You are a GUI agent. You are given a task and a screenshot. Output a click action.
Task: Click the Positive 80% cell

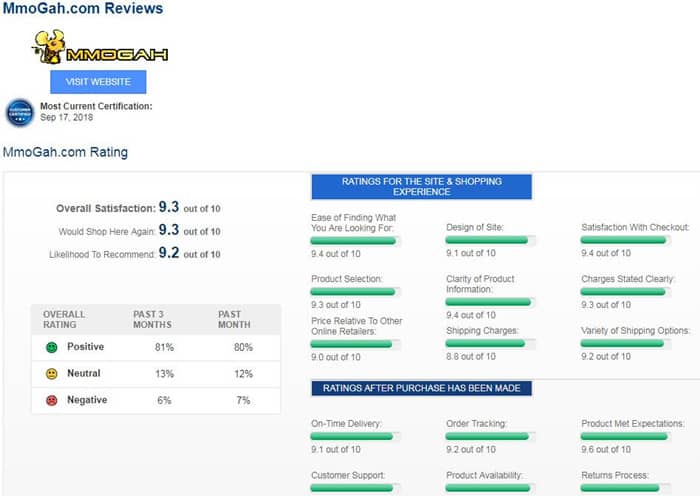[243, 347]
